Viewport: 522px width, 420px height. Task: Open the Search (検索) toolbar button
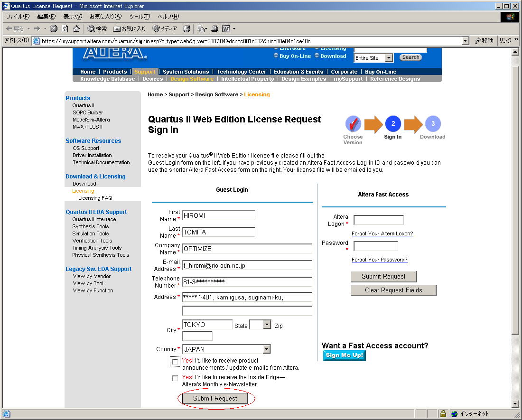(x=97, y=29)
